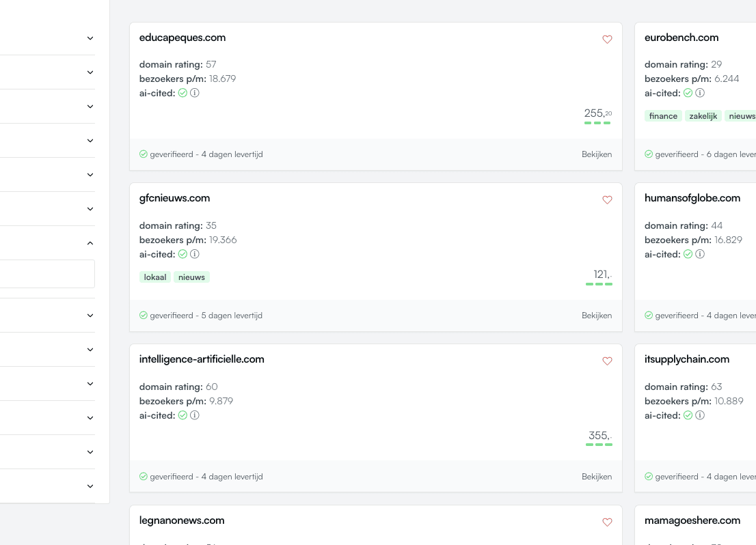The width and height of the screenshot is (756, 545).
Task: Click the heart icon on intelligence-artificielle.com card
Action: tap(607, 361)
